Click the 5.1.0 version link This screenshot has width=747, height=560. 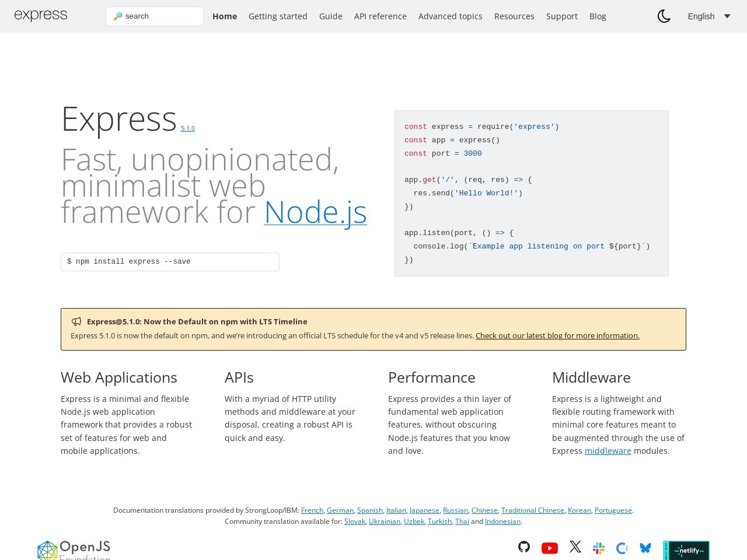188,128
